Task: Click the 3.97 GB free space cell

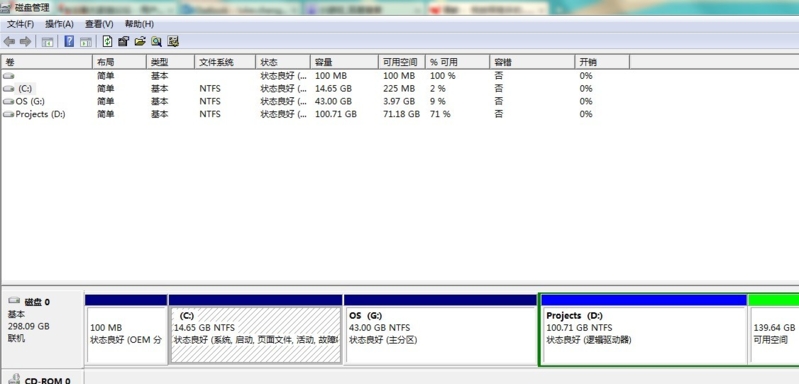Action: pyautogui.click(x=399, y=101)
